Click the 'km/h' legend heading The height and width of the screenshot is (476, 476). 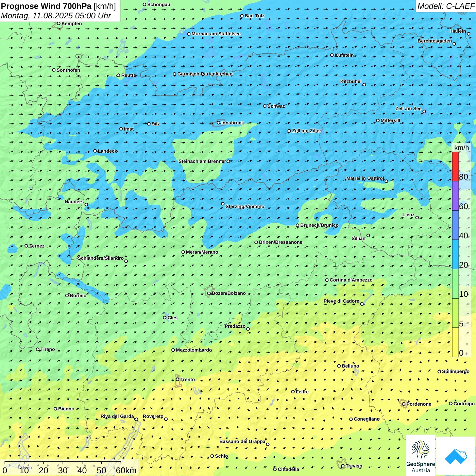pos(461,148)
